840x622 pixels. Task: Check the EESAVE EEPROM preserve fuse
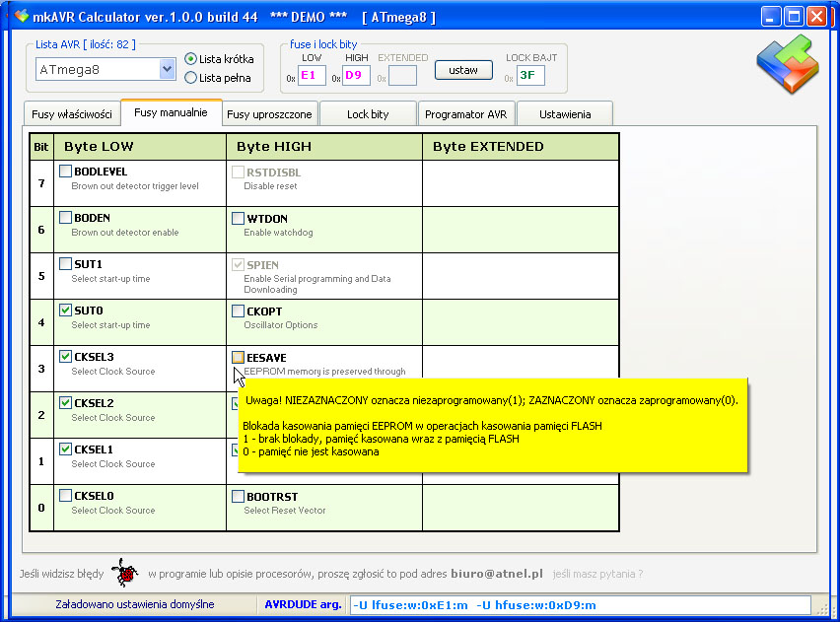(x=237, y=357)
